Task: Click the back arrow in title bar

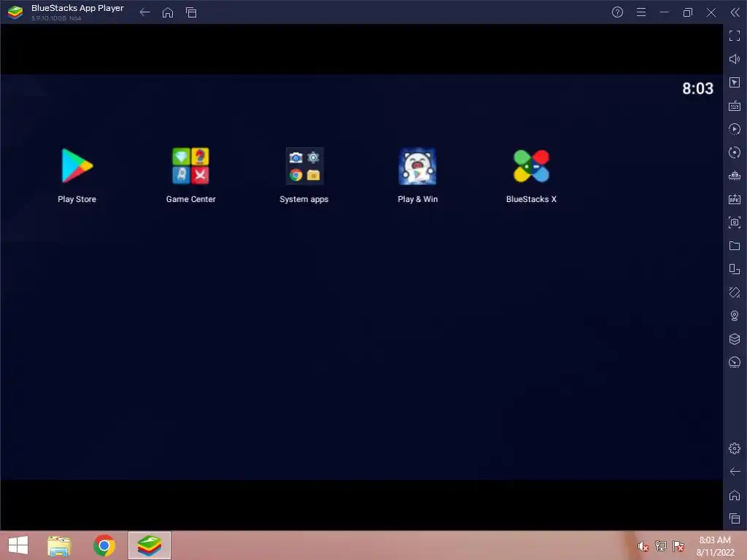Action: [x=145, y=12]
